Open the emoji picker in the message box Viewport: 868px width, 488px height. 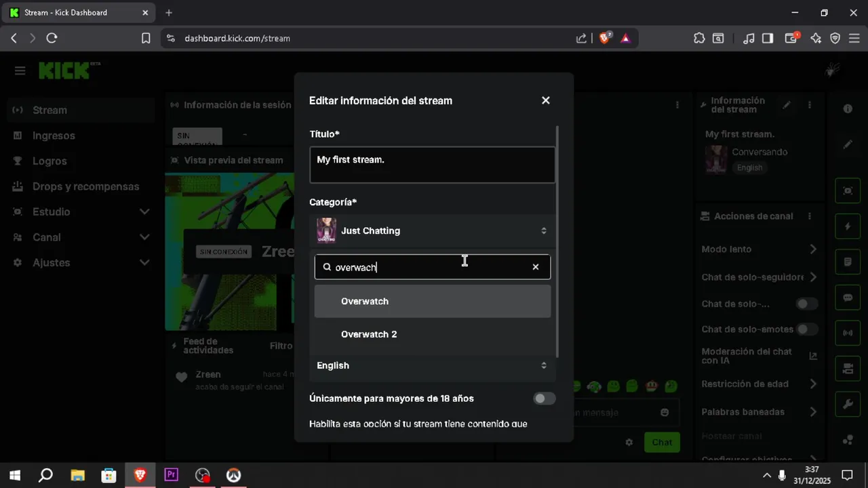pyautogui.click(x=665, y=412)
